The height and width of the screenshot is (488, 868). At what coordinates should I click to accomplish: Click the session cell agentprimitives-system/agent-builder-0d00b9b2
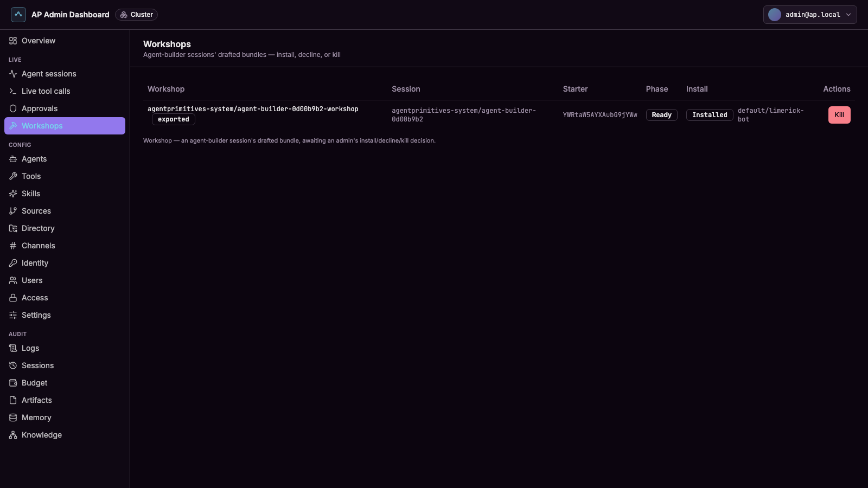click(464, 115)
